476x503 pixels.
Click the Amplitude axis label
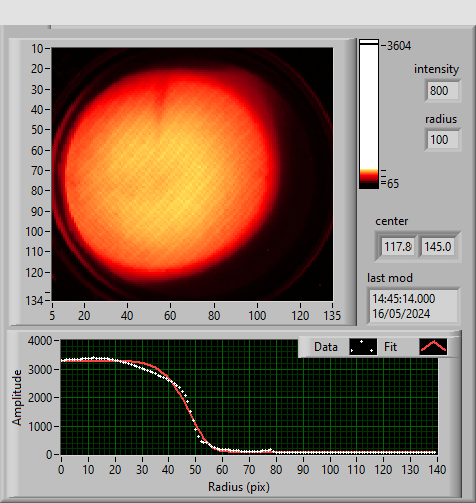pyautogui.click(x=17, y=397)
